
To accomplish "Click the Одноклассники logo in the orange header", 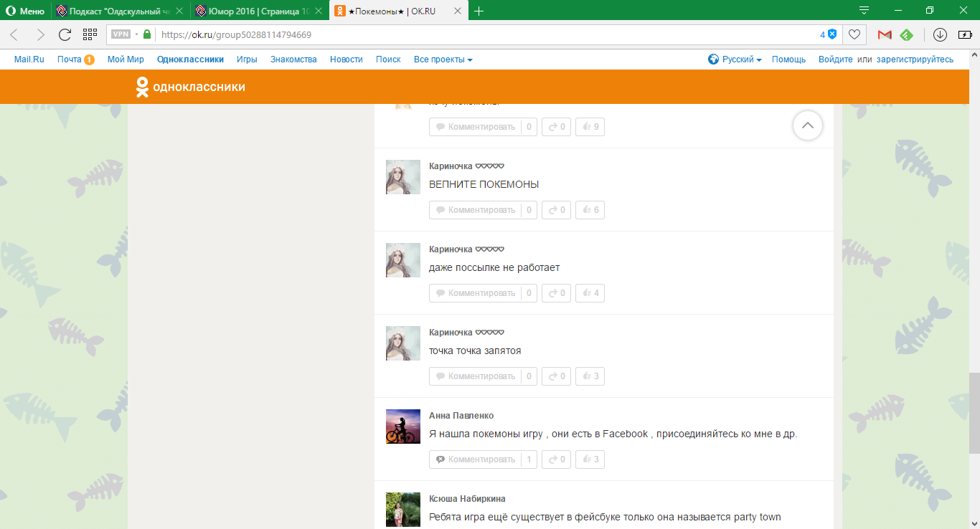I will [x=190, y=87].
